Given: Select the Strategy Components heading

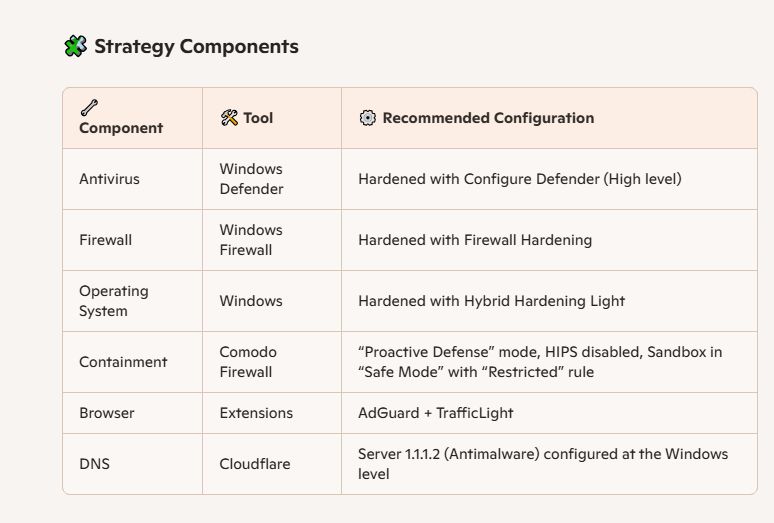Looking at the screenshot, I should [x=196, y=46].
